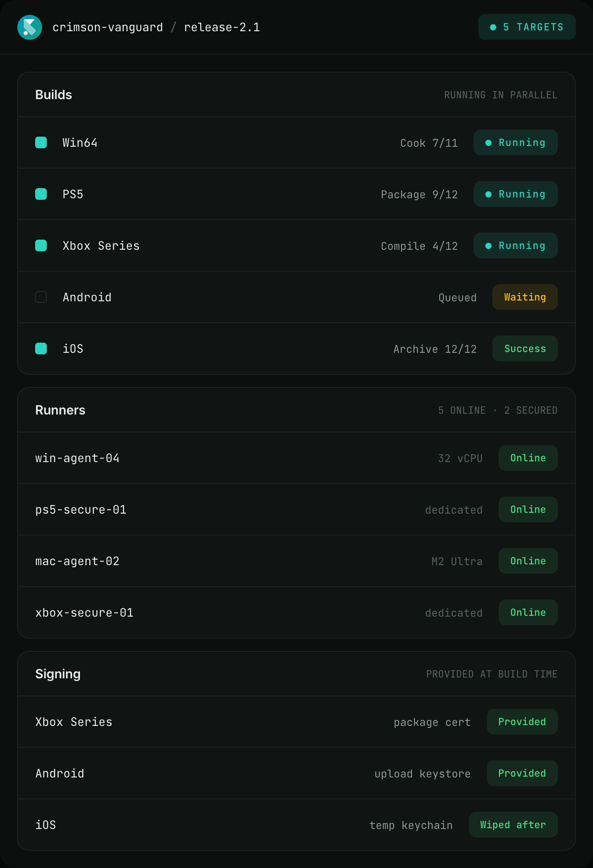Select the ps5-secure-01 runner
Image resolution: width=593 pixels, height=868 pixels.
click(x=296, y=509)
